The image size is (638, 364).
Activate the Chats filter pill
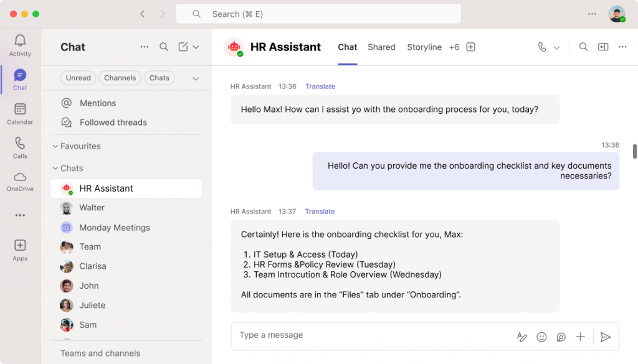point(159,78)
